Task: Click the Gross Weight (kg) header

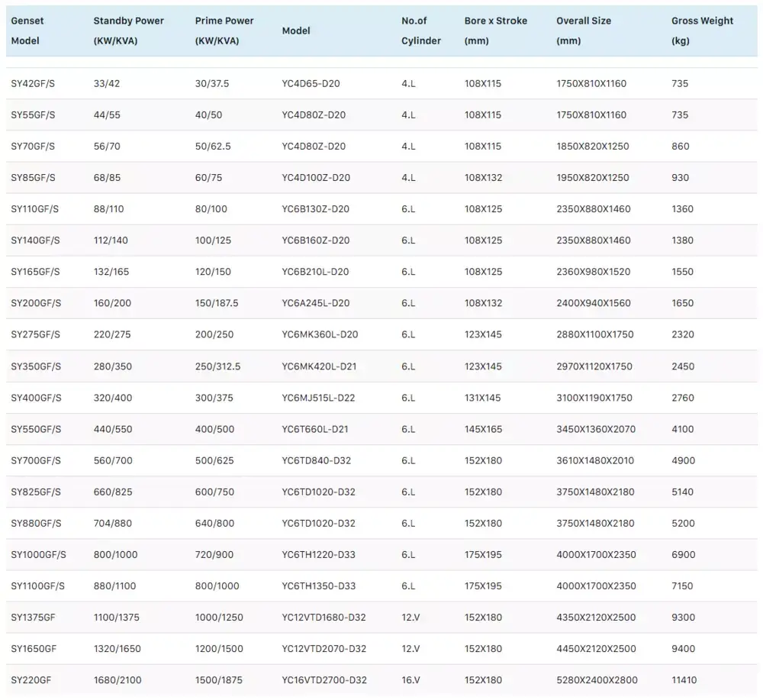Action: tap(702, 31)
